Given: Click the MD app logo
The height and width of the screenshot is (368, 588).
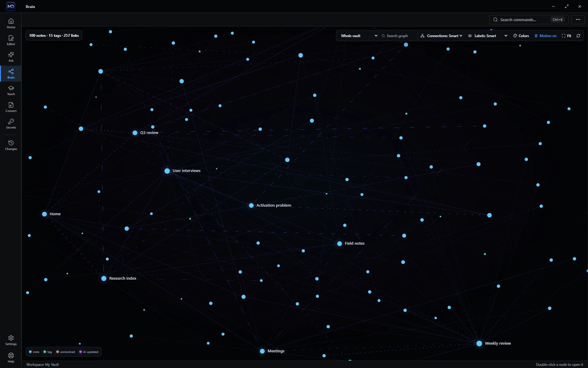Looking at the screenshot, I should (x=11, y=6).
